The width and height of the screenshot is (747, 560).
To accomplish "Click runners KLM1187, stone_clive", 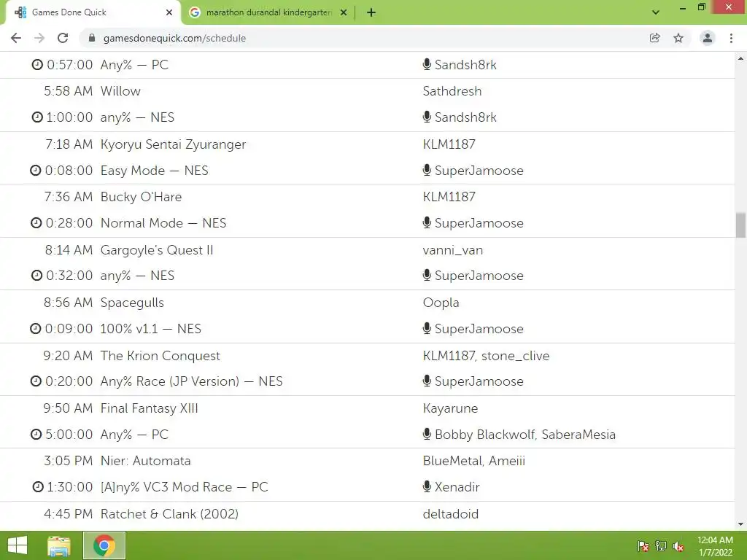I will coord(486,356).
